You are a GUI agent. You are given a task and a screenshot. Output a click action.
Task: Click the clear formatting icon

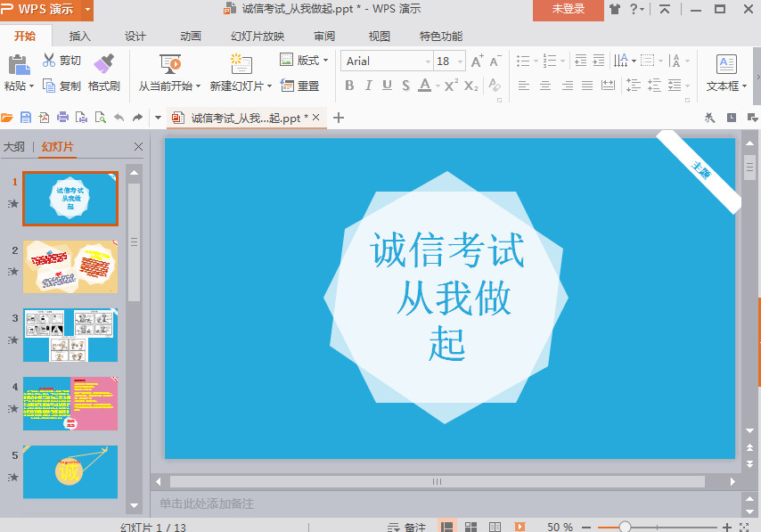pos(495,85)
